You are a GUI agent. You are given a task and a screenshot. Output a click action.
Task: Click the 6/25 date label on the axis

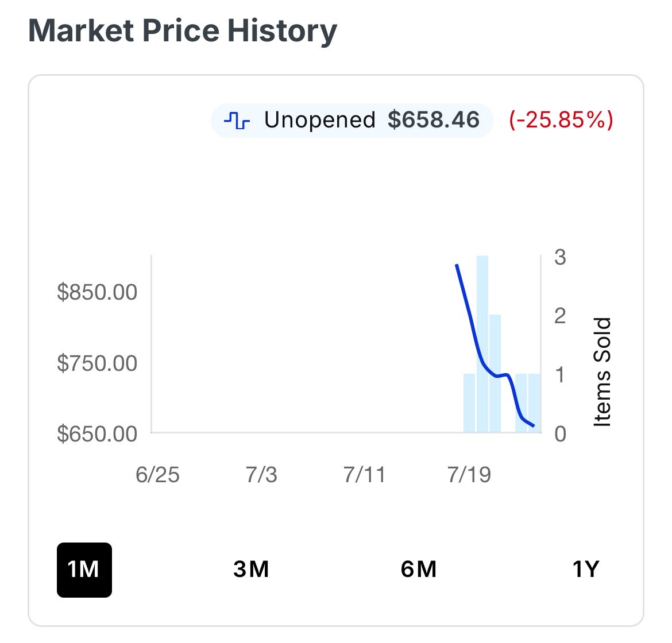point(157,475)
